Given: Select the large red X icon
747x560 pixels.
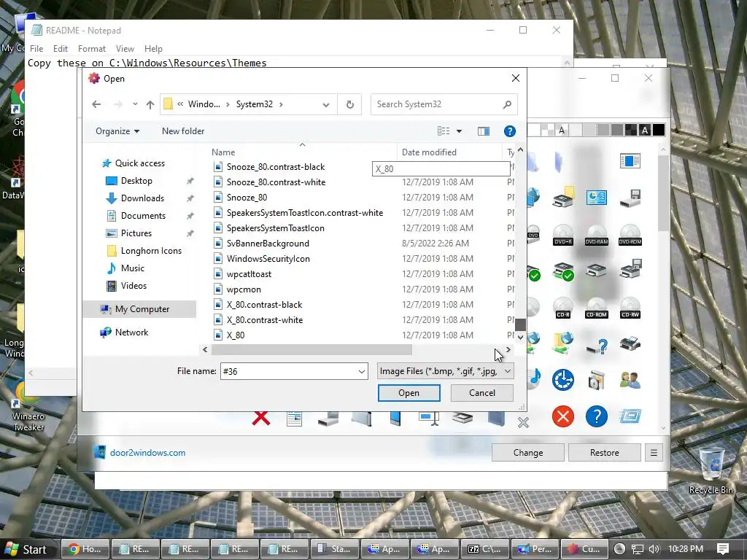Looking at the screenshot, I should [x=261, y=418].
